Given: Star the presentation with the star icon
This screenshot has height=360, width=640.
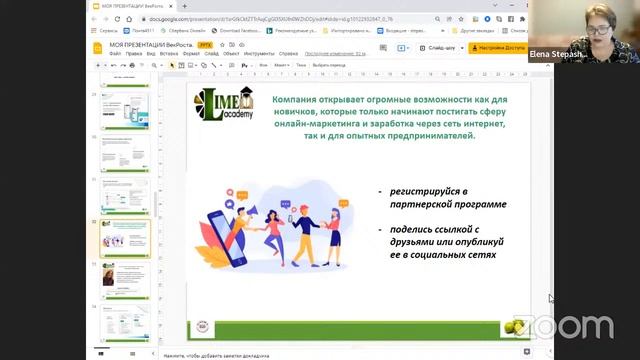Looking at the screenshot, I should 222,45.
